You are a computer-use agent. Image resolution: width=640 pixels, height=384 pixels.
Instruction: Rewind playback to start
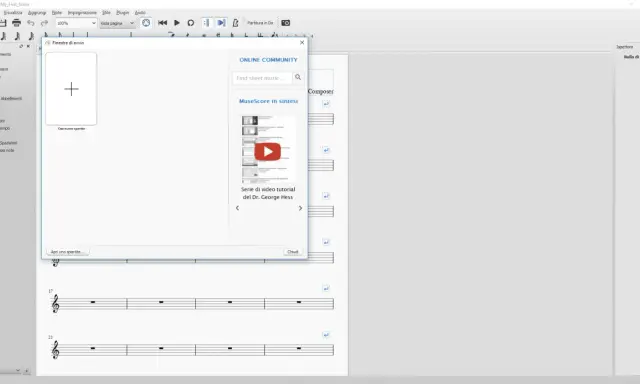(162, 23)
